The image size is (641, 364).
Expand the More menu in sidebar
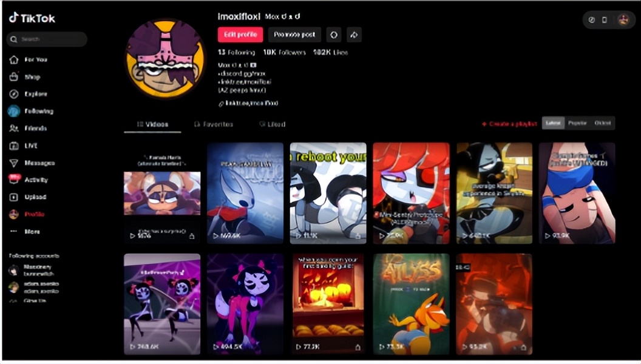coord(32,232)
